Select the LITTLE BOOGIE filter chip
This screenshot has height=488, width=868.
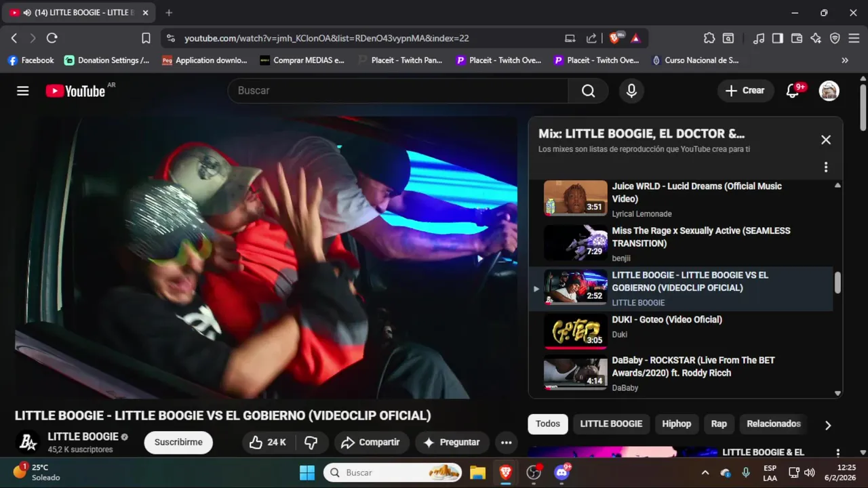click(611, 424)
